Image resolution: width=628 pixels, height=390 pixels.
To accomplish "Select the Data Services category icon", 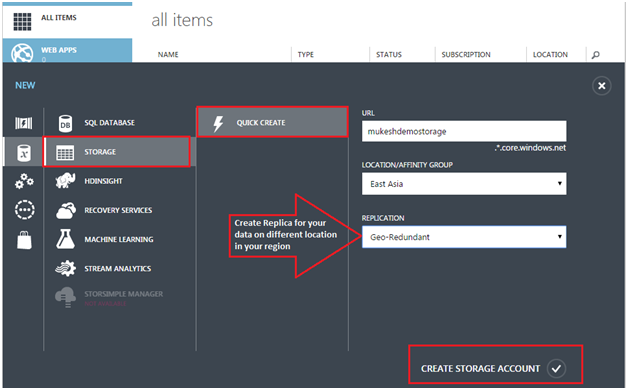I will click(x=24, y=153).
